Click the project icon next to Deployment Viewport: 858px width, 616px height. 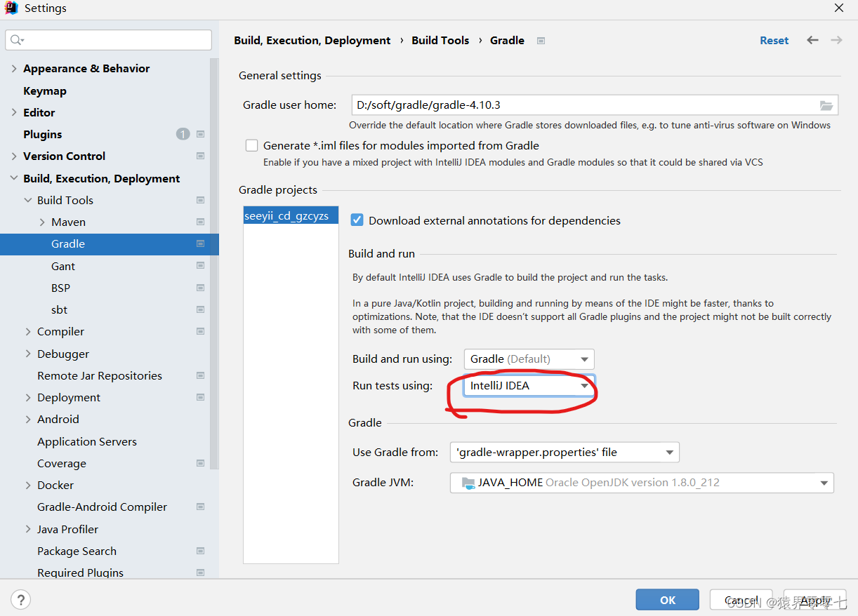200,397
